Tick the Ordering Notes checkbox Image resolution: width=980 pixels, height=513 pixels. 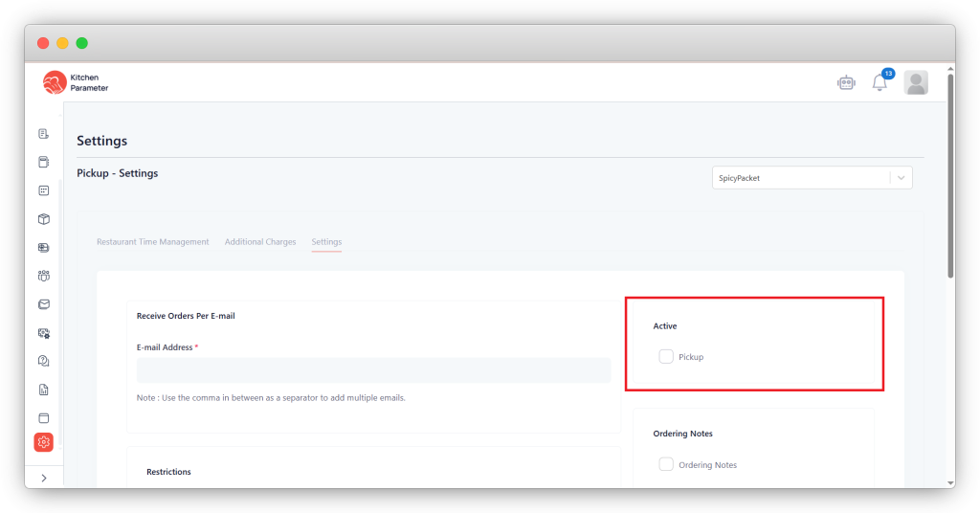point(666,464)
